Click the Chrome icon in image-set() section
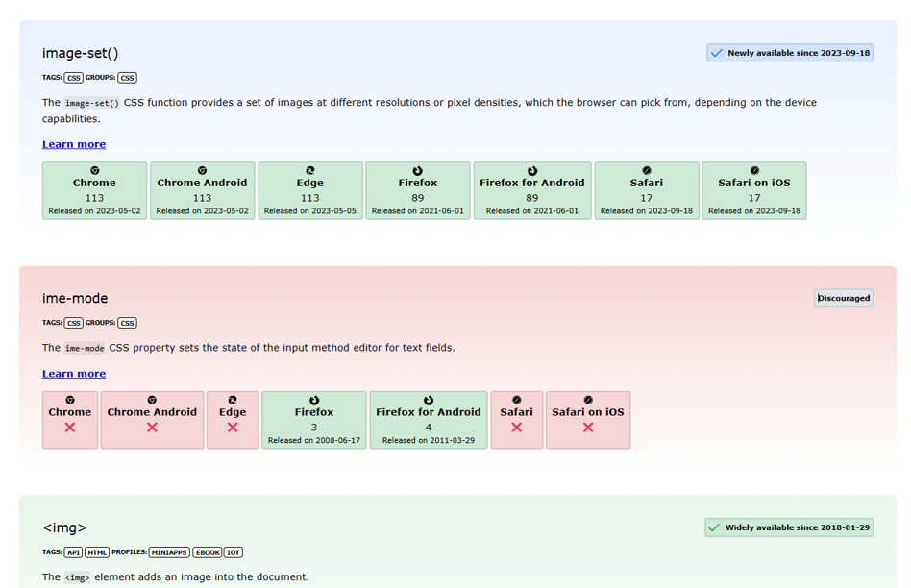This screenshot has width=911, height=588. (x=95, y=170)
